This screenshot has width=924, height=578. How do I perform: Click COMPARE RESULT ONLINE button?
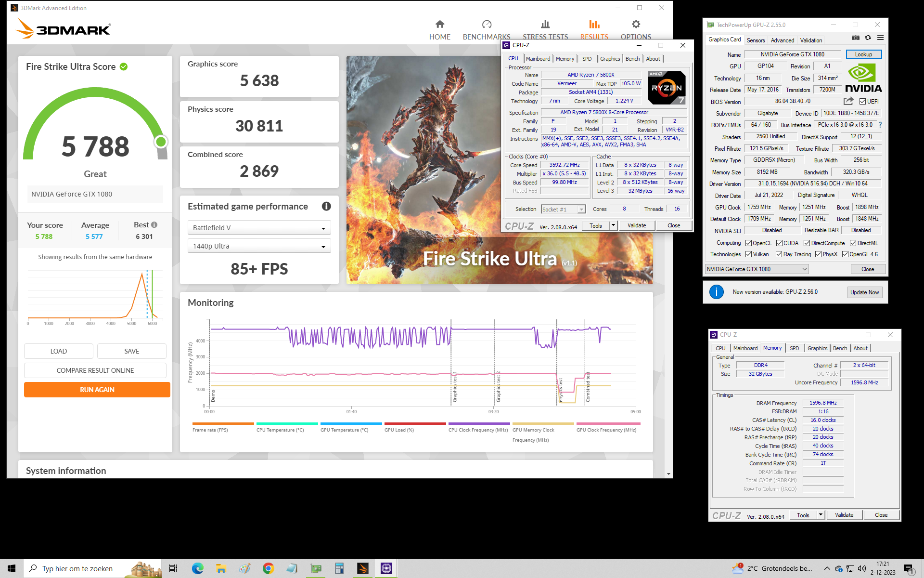coord(95,370)
